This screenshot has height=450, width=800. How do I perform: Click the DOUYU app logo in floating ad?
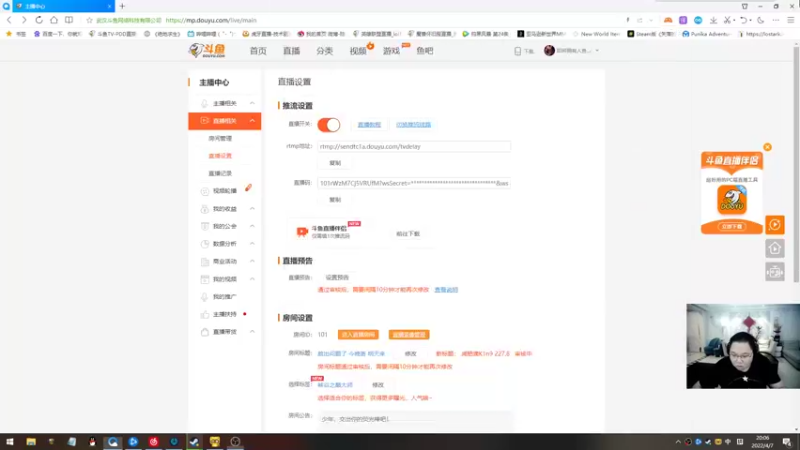pyautogui.click(x=732, y=199)
